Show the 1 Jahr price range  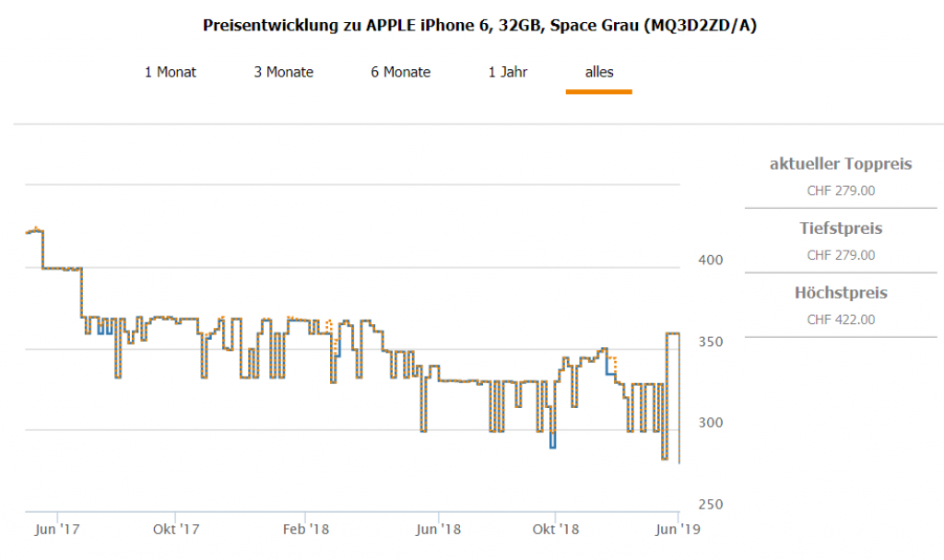(508, 72)
